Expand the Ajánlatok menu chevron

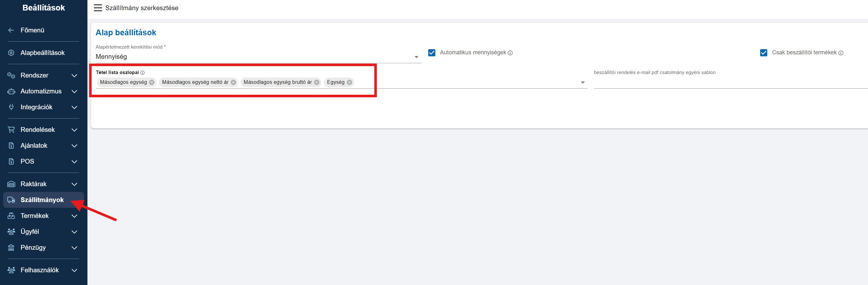tap(74, 146)
